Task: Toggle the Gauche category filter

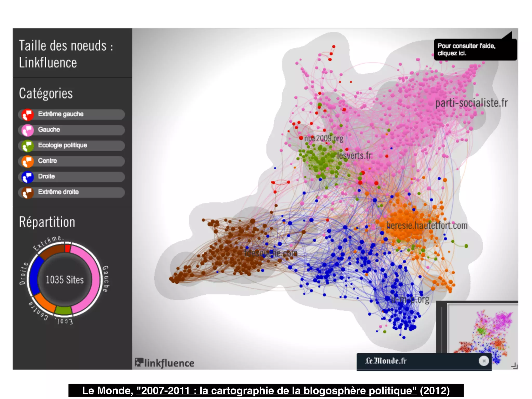Action: (x=71, y=130)
